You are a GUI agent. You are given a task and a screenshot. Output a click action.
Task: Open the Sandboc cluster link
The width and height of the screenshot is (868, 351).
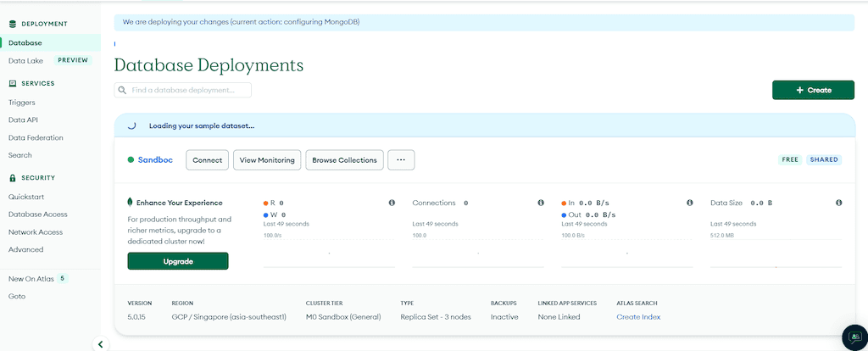tap(155, 160)
